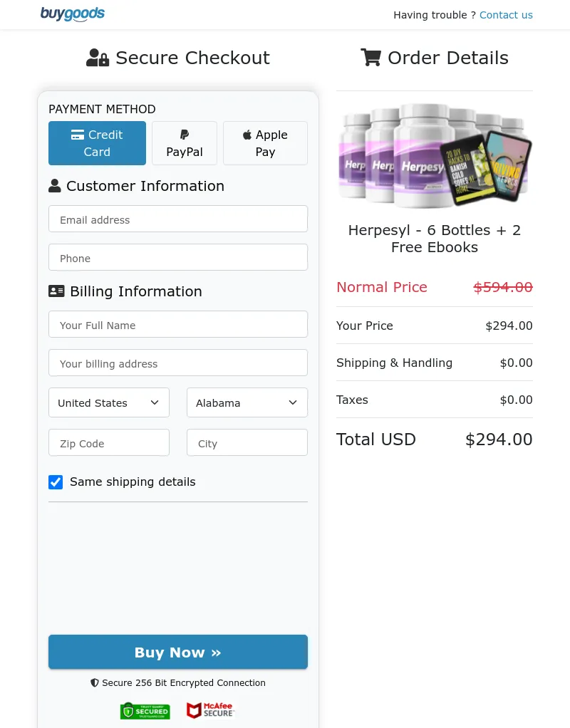
Task: Choose Apple Pay payment method
Action: 265,143
